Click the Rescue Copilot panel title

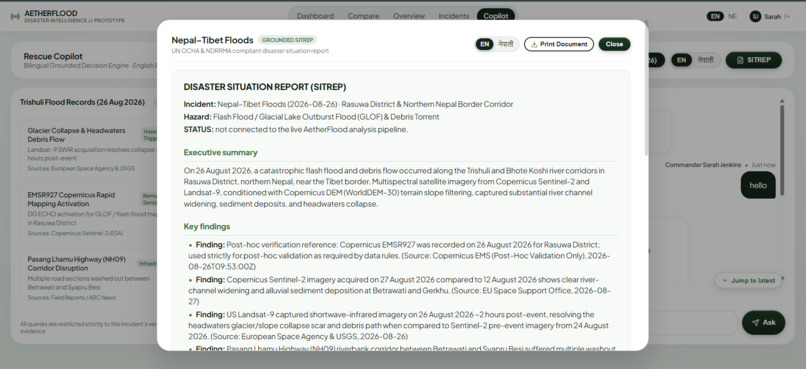[53, 56]
